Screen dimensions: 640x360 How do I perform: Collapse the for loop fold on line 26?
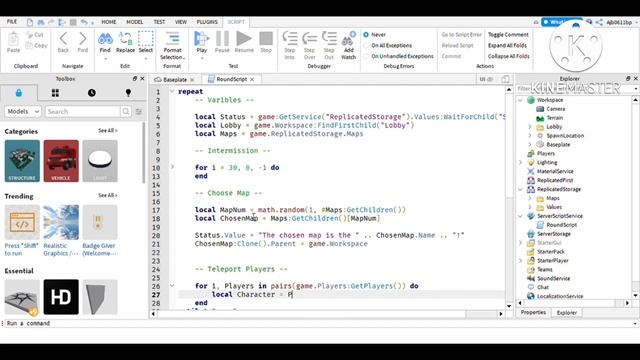coord(172,286)
